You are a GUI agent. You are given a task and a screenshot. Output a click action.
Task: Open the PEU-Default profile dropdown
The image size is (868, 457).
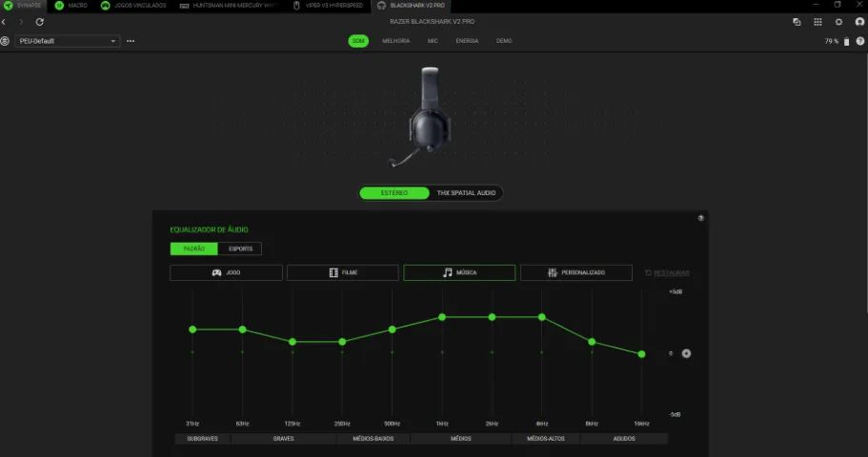pyautogui.click(x=67, y=41)
